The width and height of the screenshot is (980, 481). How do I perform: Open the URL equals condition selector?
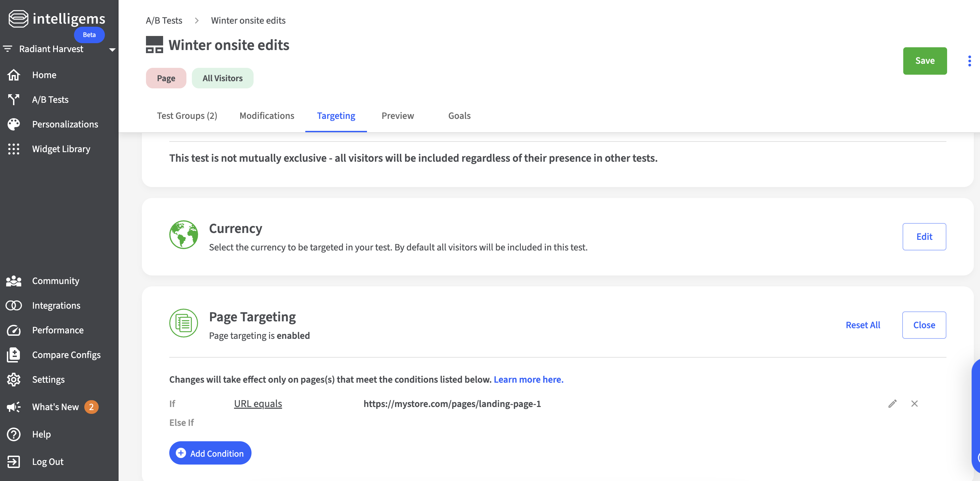[x=258, y=404]
